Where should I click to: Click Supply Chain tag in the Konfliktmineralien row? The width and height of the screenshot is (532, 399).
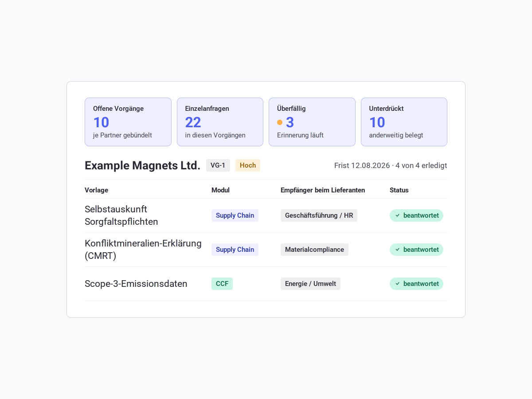coord(235,250)
